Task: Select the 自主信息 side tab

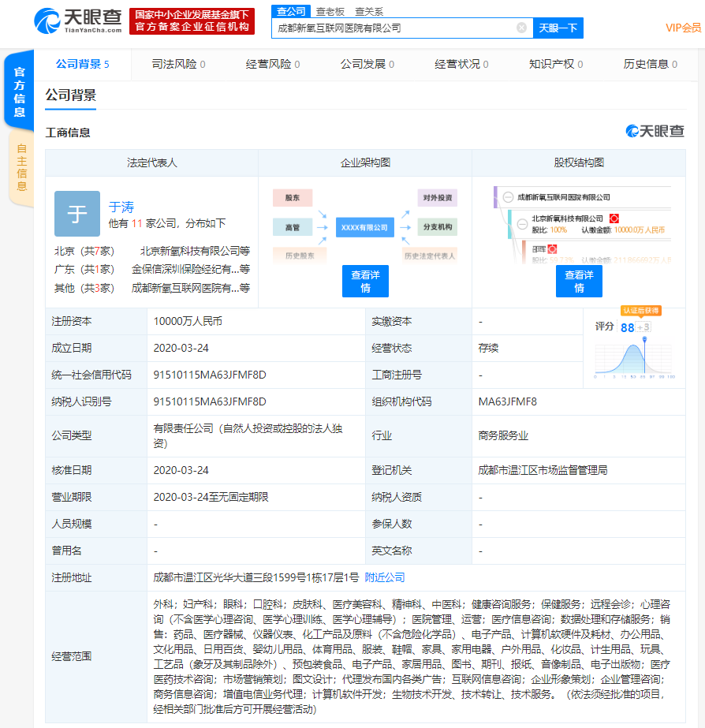Action: pos(21,167)
